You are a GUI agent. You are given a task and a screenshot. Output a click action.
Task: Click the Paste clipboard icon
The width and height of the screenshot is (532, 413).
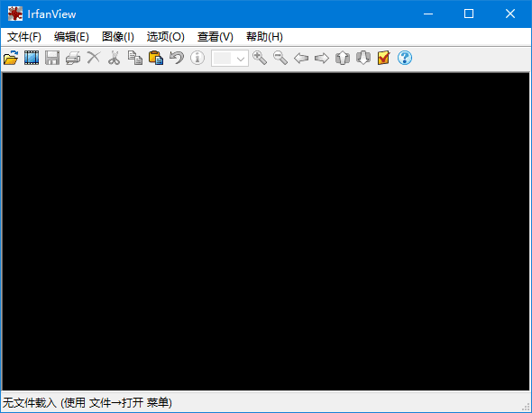[156, 58]
